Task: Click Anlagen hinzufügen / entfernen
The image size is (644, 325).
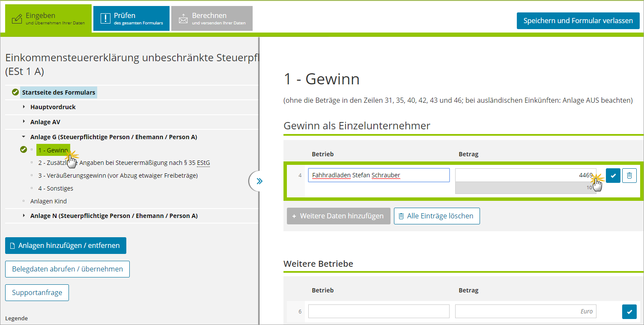Action: [66, 246]
